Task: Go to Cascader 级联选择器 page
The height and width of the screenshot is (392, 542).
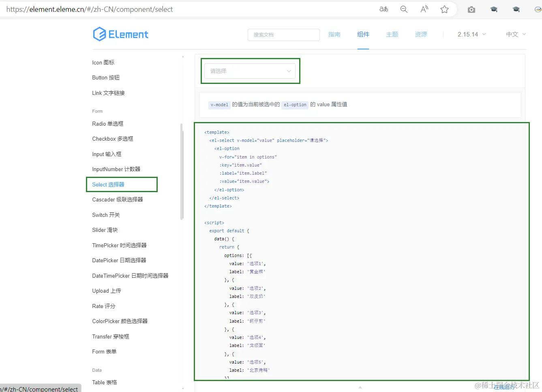Action: 118,199
